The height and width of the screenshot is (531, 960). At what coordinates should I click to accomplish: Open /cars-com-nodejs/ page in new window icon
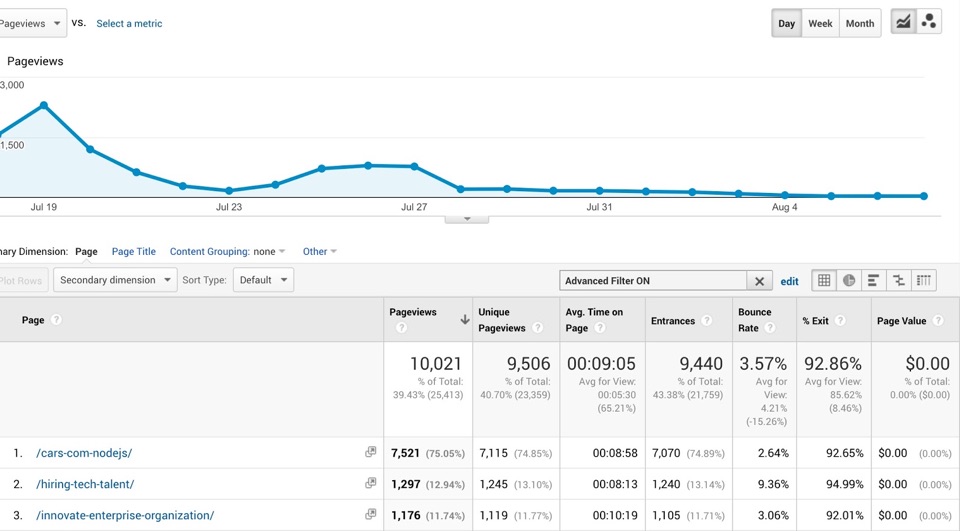click(x=370, y=452)
